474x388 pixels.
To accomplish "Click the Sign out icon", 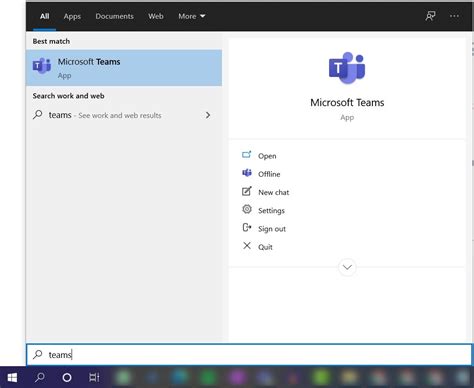I will point(247,228).
